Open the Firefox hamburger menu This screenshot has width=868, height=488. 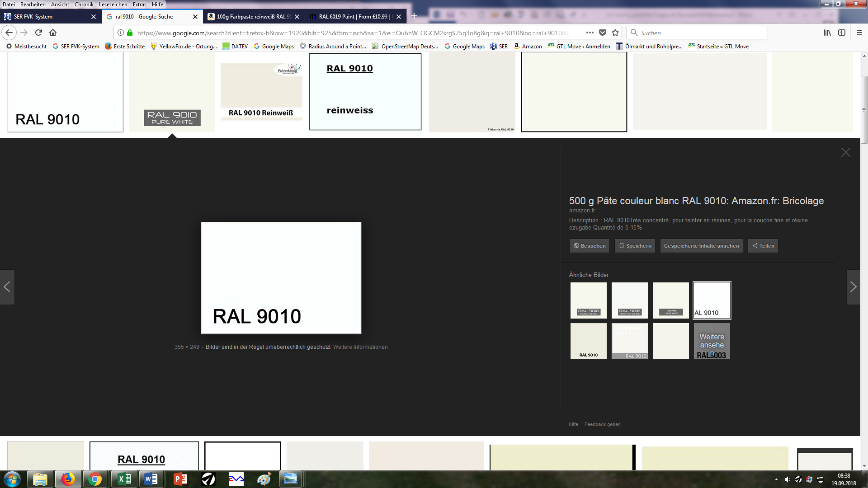coord(859,33)
